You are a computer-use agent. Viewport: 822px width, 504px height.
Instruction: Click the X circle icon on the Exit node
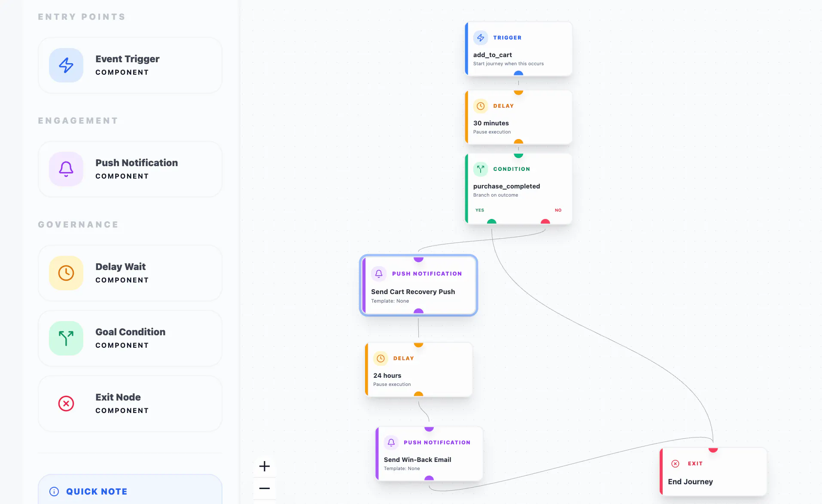click(676, 464)
